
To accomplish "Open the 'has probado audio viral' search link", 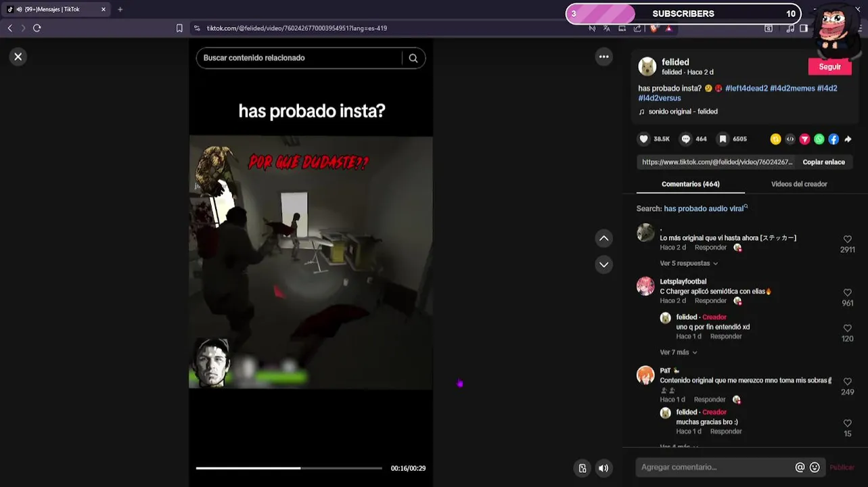I will [706, 209].
